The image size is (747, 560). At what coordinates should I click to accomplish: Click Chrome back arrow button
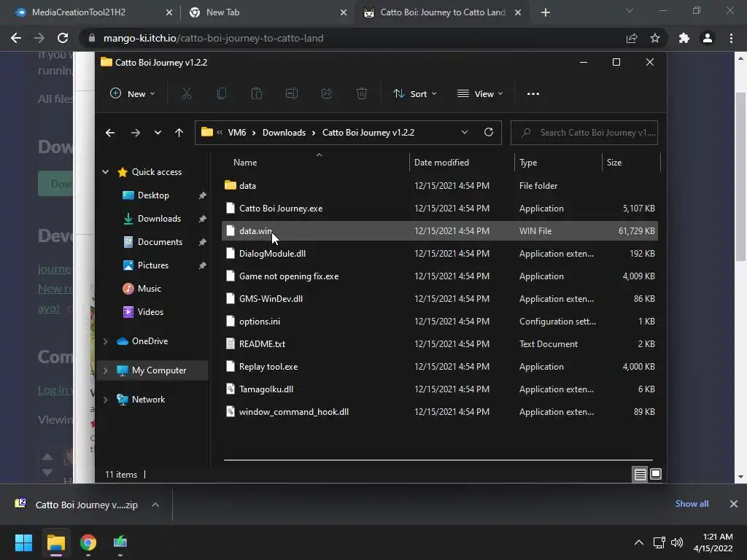pyautogui.click(x=16, y=38)
